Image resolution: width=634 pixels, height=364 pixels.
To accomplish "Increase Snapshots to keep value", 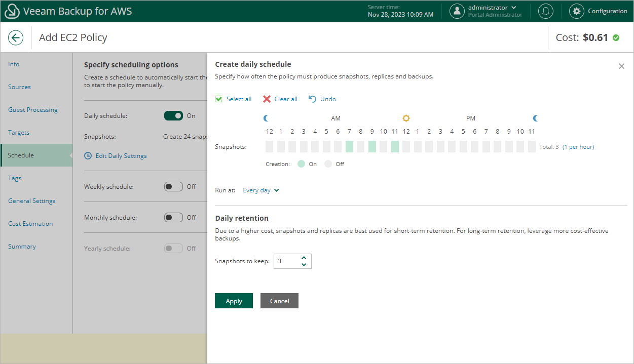I will pyautogui.click(x=304, y=258).
